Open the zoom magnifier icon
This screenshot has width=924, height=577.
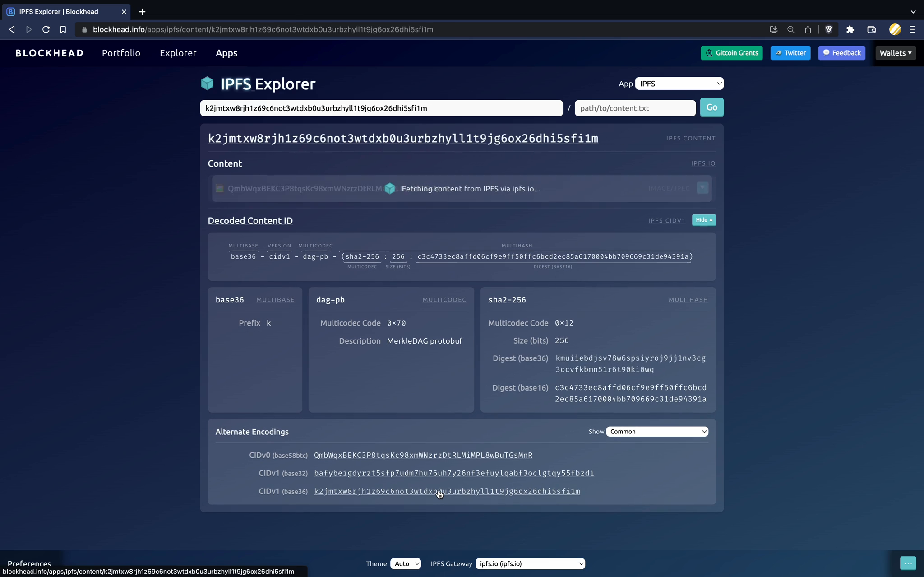tap(790, 29)
